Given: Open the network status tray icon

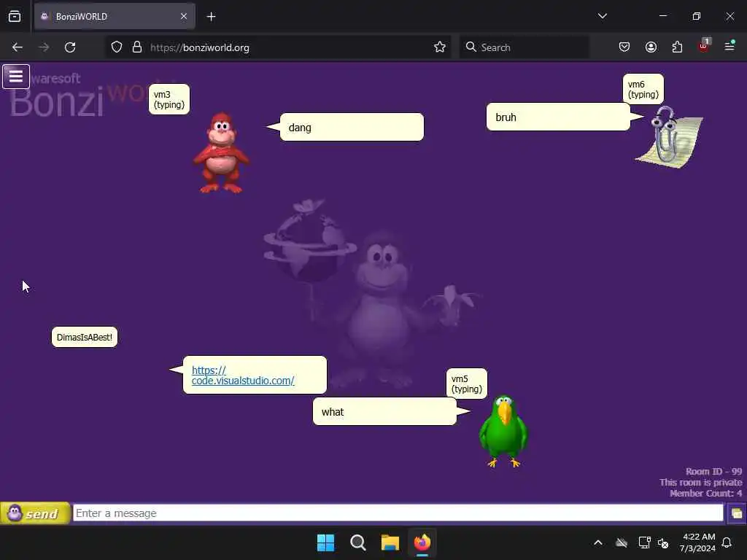Looking at the screenshot, I should (x=645, y=542).
